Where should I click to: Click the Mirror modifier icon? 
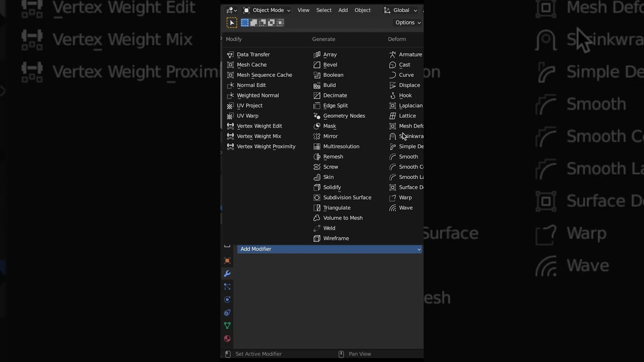pos(317,136)
